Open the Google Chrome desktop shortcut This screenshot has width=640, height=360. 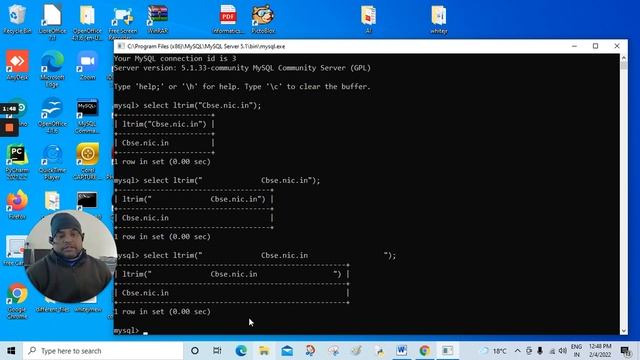tap(17, 301)
